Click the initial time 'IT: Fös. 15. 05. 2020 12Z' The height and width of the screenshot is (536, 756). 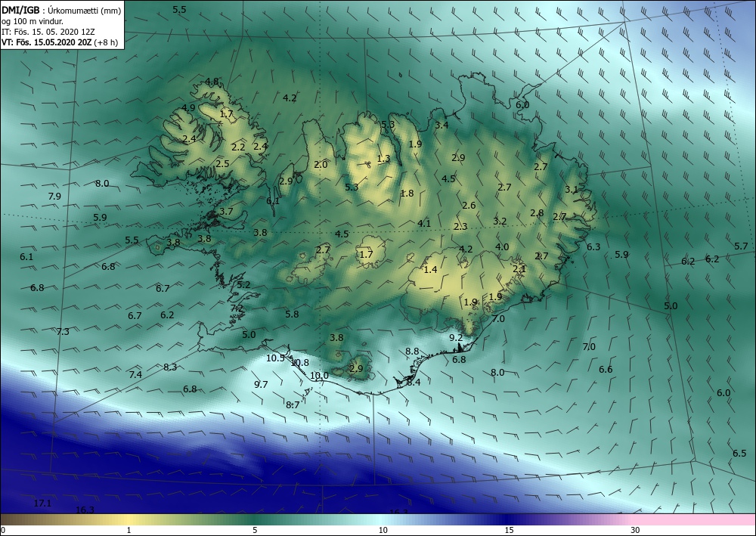(48, 31)
